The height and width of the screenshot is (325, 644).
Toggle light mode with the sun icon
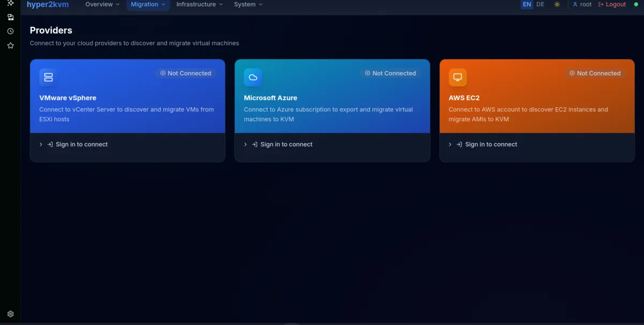[557, 4]
